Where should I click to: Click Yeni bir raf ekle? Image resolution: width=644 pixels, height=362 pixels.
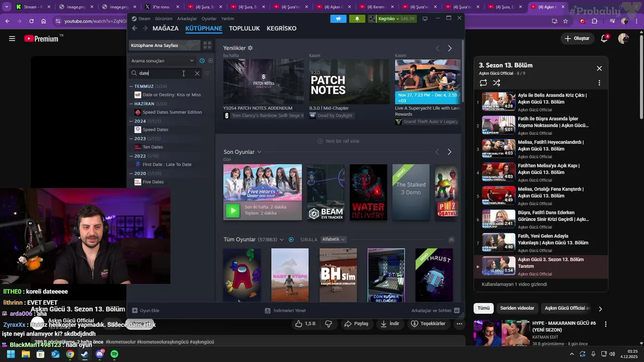(338, 141)
